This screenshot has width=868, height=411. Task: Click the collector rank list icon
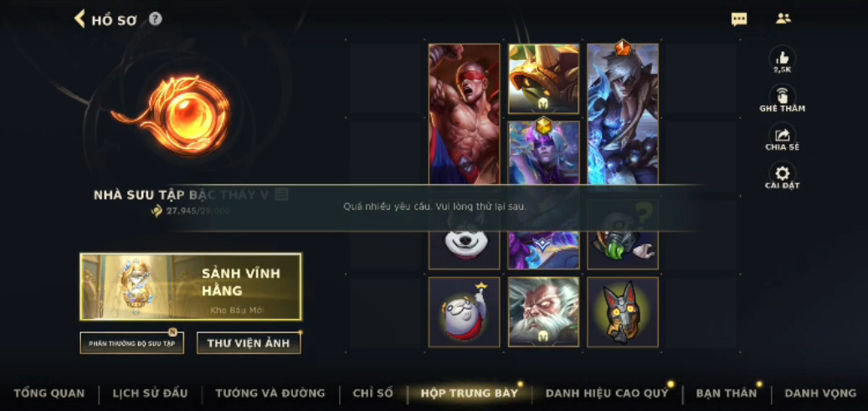(282, 194)
